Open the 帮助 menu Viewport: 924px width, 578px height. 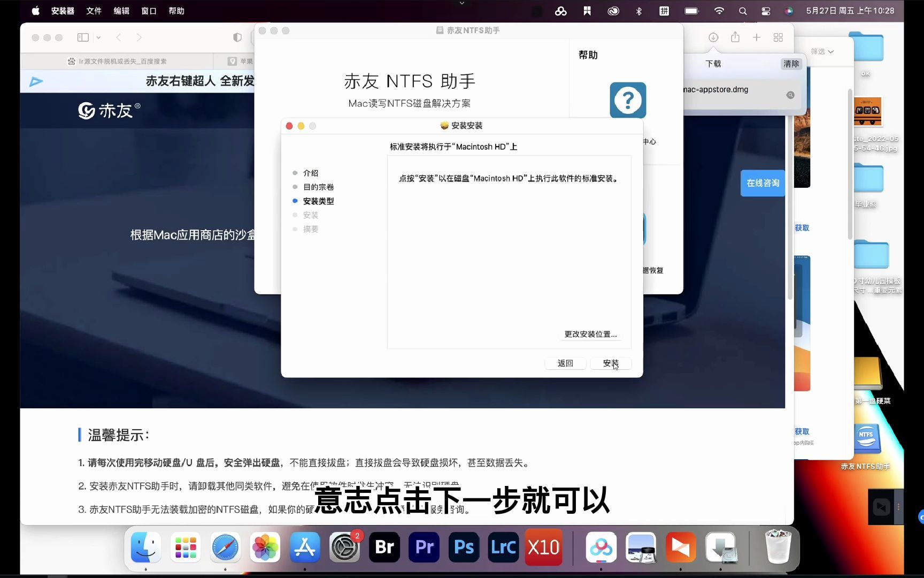tap(176, 11)
